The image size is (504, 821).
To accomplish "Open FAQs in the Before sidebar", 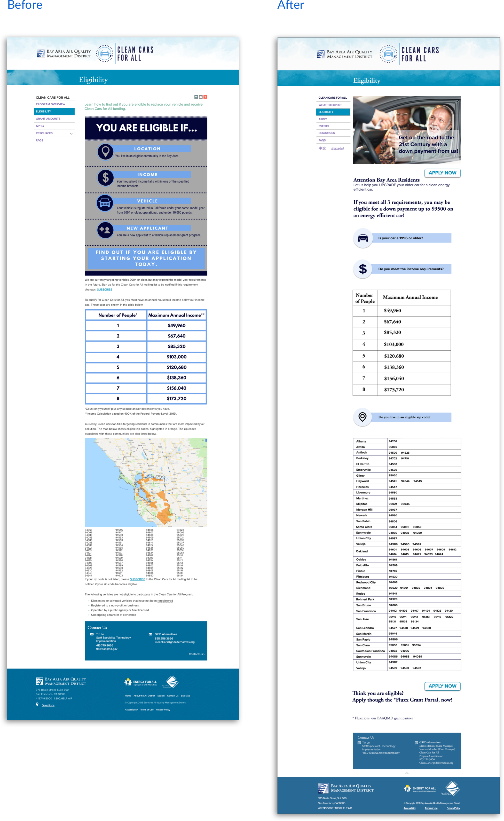I will (x=40, y=140).
